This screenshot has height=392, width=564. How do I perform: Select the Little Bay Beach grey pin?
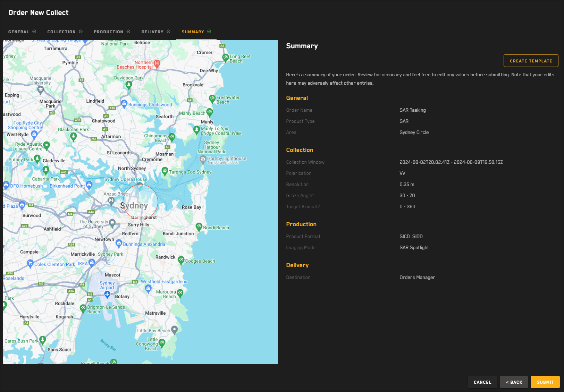tap(175, 330)
